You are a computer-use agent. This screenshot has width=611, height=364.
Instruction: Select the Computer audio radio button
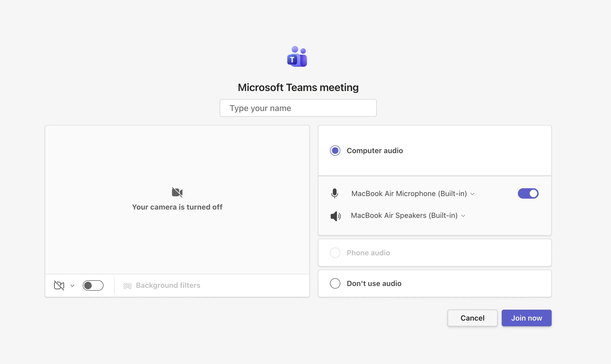pos(335,151)
